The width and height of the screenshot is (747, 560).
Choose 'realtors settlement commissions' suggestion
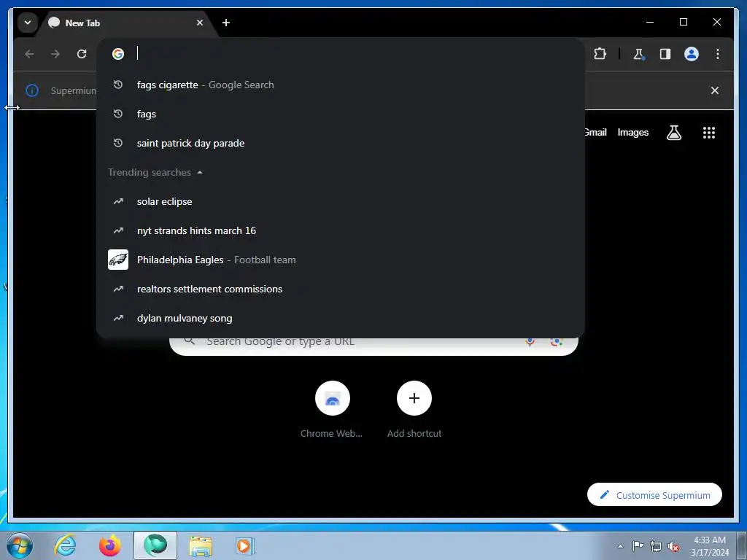pyautogui.click(x=341, y=289)
